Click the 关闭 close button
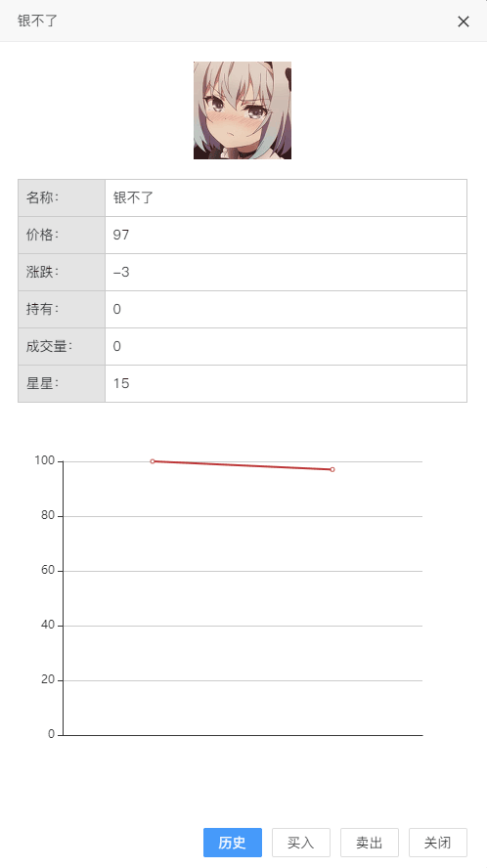Image resolution: width=487 pixels, height=868 pixels. (x=438, y=843)
